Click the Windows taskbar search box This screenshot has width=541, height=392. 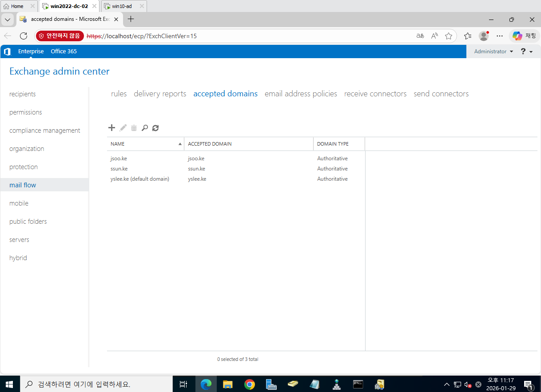[x=96, y=384]
